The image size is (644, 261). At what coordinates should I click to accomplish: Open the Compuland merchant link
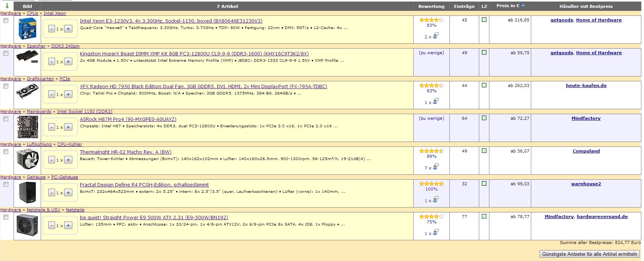coord(586,151)
